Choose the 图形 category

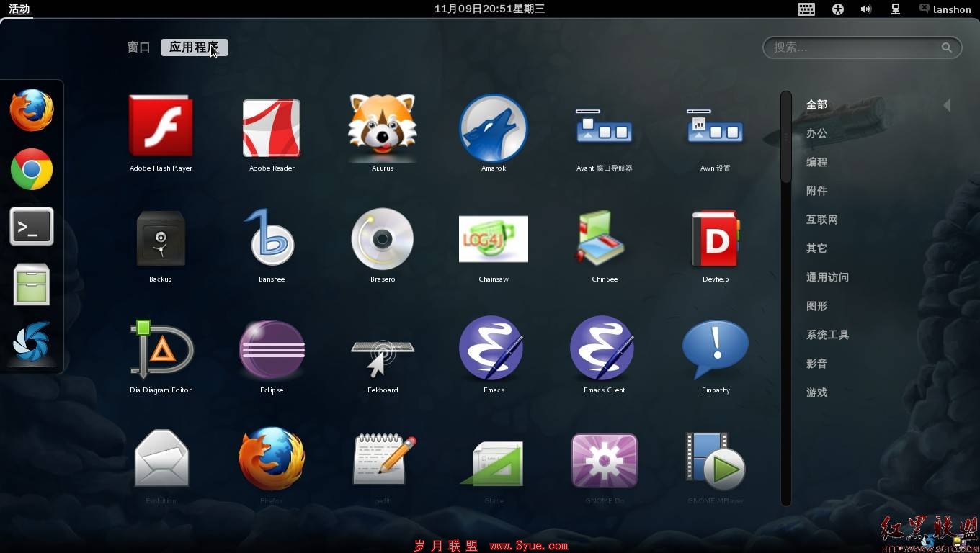pos(816,307)
